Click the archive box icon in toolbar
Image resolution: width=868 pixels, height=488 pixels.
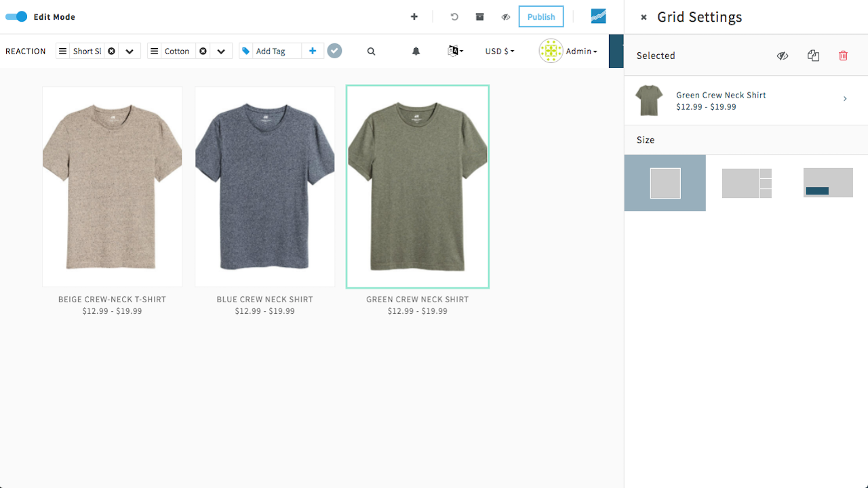[480, 17]
